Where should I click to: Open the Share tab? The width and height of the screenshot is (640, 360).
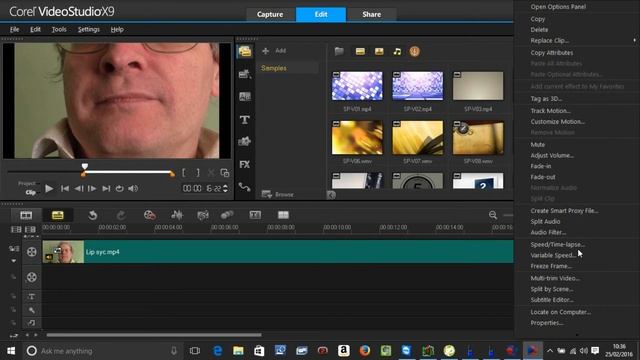click(x=371, y=14)
